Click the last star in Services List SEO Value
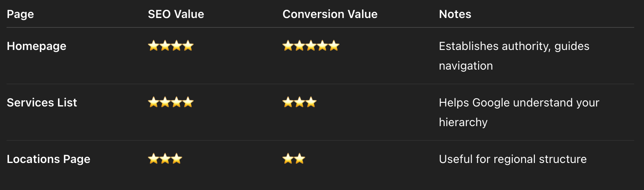 (188, 102)
